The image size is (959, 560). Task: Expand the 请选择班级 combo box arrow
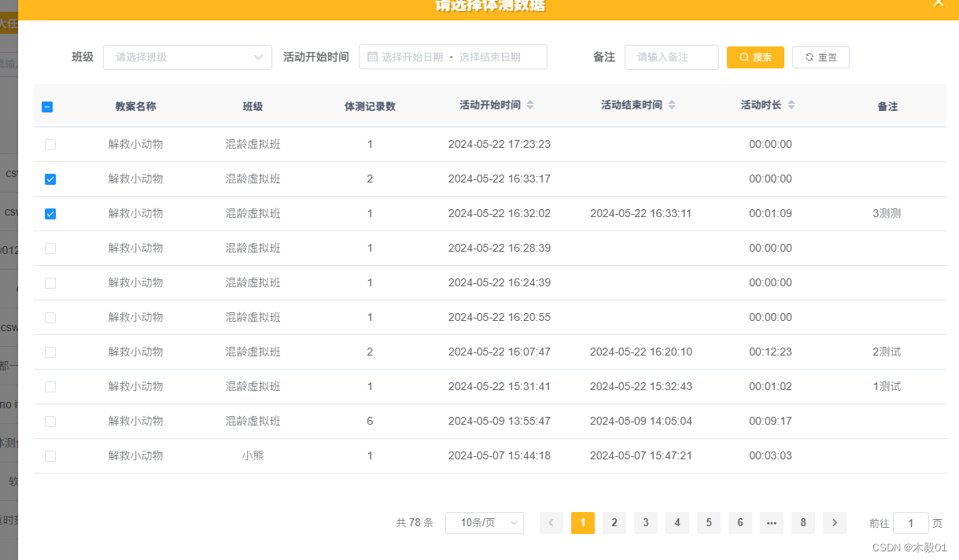[x=258, y=57]
